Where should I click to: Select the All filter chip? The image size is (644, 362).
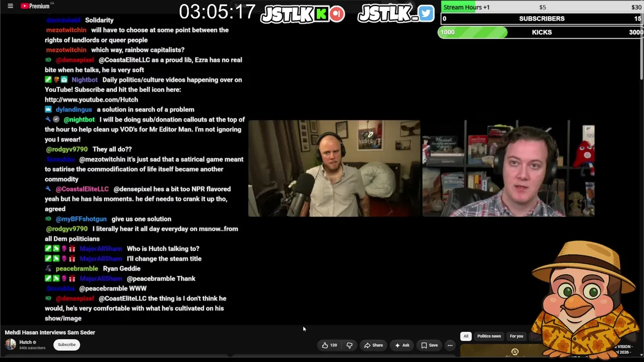pos(466,336)
